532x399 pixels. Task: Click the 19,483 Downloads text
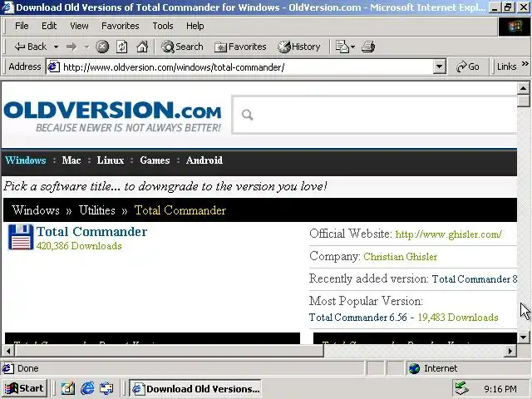(458, 318)
